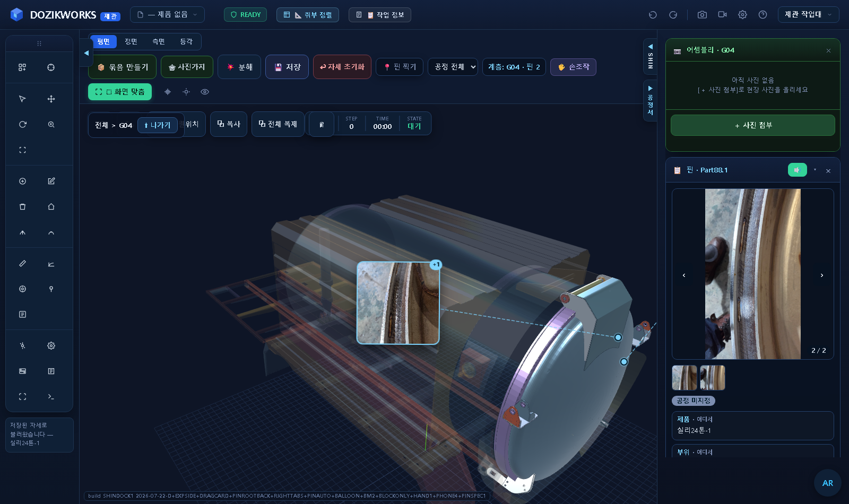
Task: Open settings gear in top bar
Action: pyautogui.click(x=742, y=15)
